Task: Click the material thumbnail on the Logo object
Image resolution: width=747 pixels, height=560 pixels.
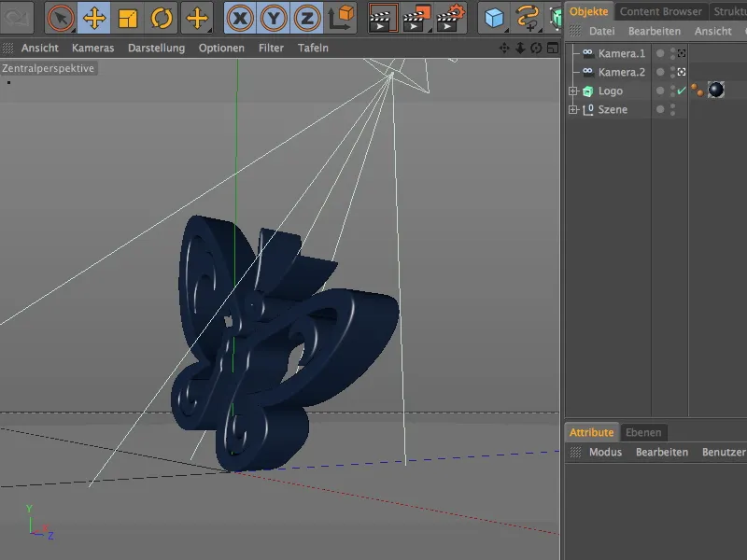Action: [x=715, y=91]
